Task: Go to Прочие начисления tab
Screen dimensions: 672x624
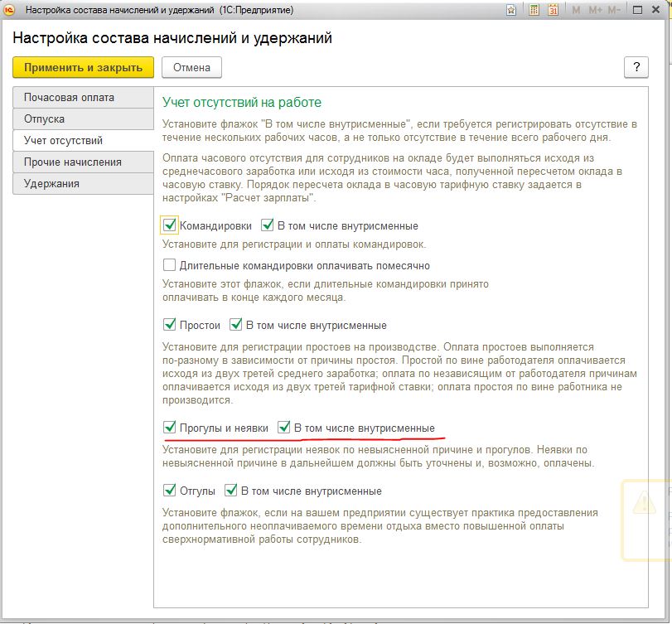Action: (83, 162)
